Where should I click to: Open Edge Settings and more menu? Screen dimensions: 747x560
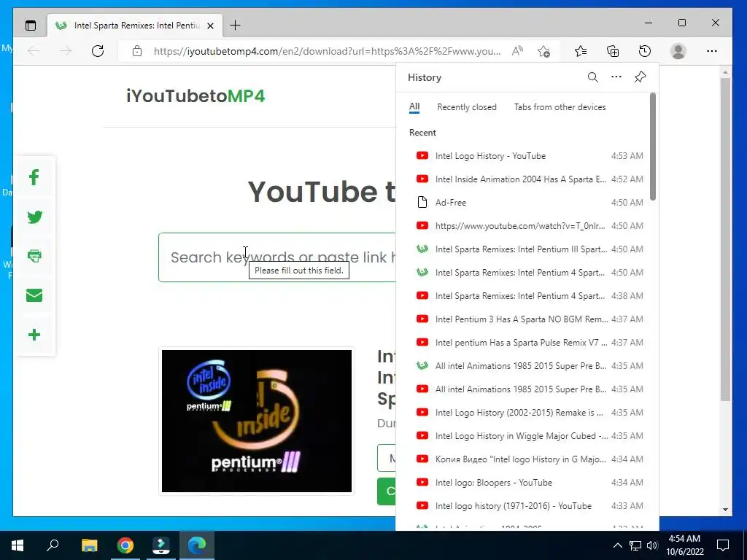point(712,51)
